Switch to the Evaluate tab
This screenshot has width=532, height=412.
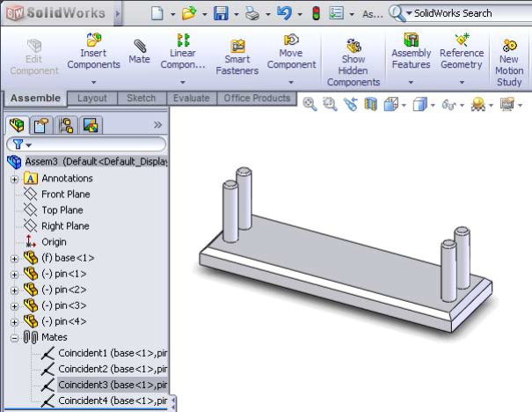point(191,99)
